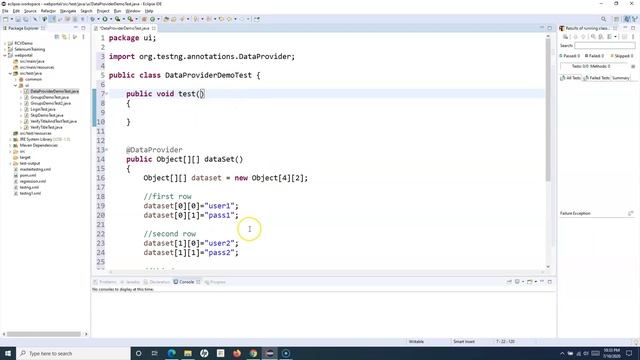Open Microsoft Edge from the taskbar
Viewport: 640px width, 360px height.
tap(171, 353)
